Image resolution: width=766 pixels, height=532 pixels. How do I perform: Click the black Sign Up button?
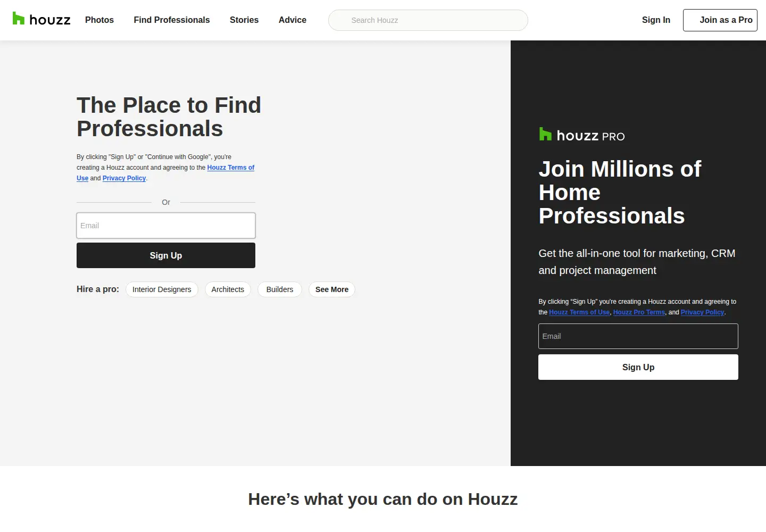[166, 255]
